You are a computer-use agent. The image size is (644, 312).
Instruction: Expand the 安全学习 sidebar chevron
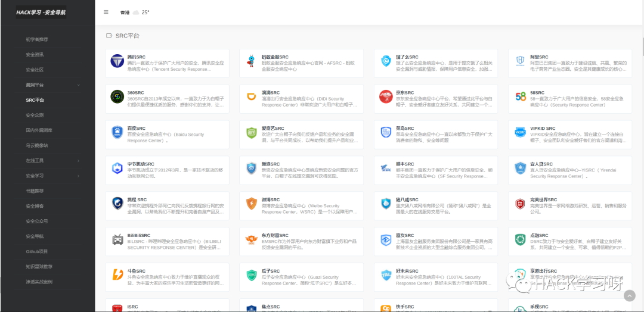click(79, 176)
